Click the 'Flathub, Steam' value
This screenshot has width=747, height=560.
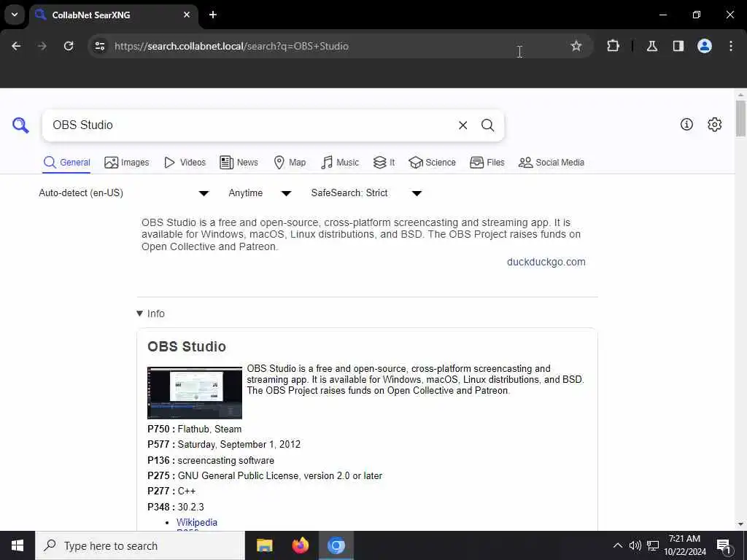point(209,429)
